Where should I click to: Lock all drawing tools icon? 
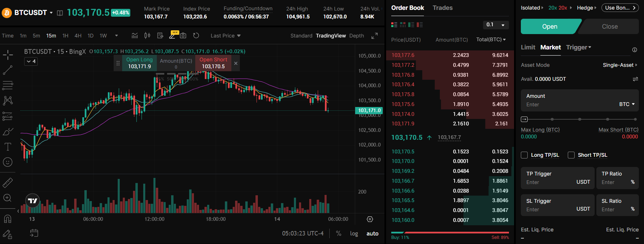point(7,234)
